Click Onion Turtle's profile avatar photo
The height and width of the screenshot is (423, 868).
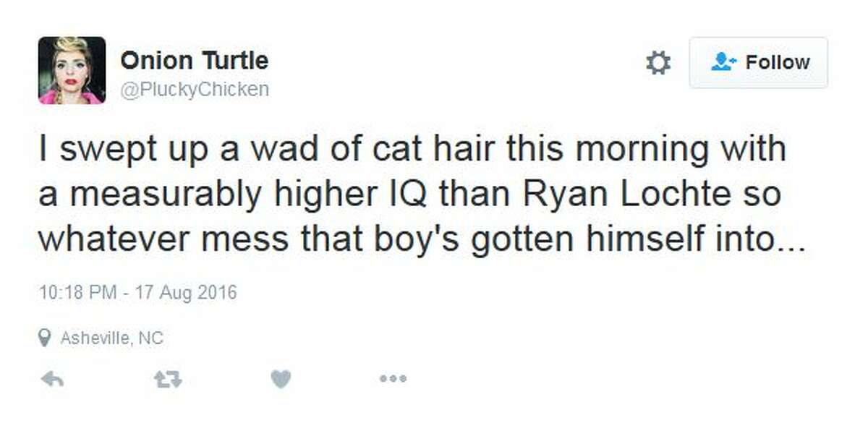pos(72,69)
